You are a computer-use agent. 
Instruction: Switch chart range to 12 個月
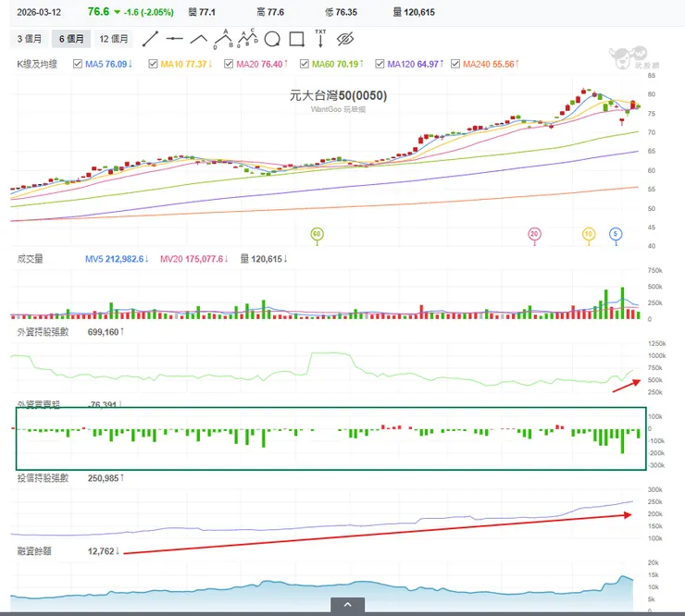114,39
